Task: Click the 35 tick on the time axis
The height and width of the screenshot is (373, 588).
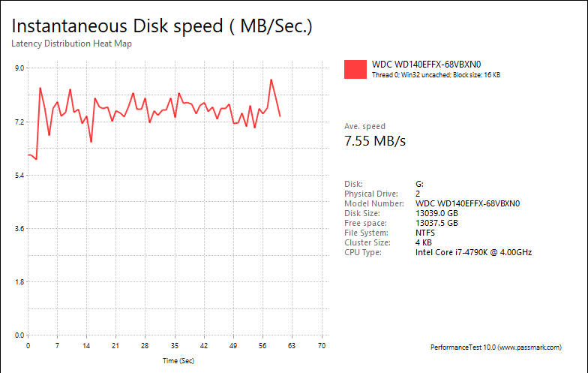Action: [x=175, y=346]
